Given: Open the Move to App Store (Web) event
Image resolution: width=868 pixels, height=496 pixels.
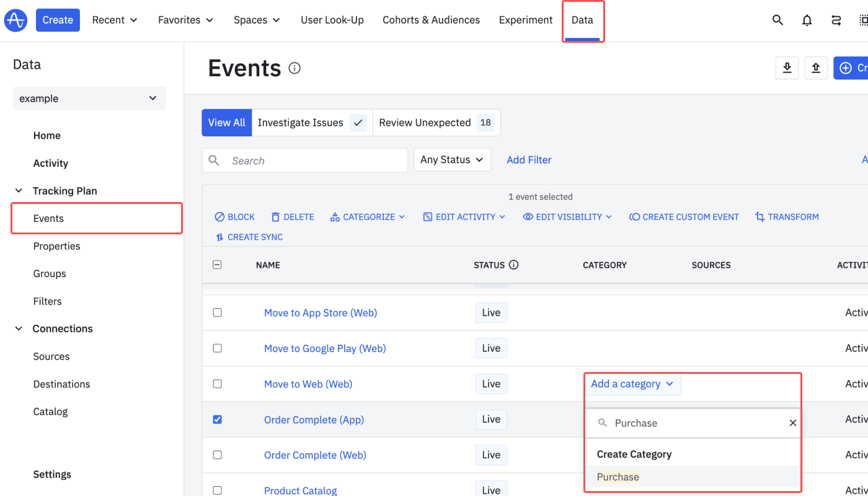Looking at the screenshot, I should tap(321, 313).
